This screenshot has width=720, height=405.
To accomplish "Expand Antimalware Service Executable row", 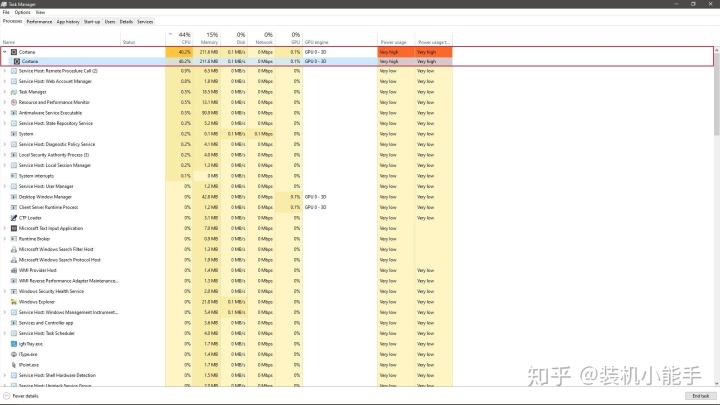I will [x=5, y=113].
